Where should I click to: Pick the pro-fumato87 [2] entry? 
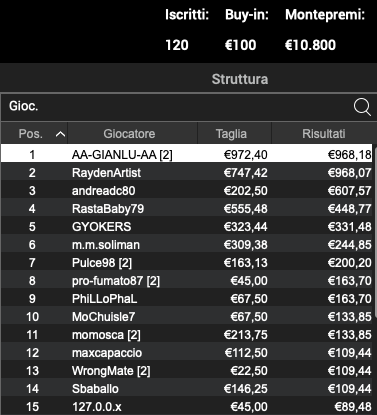coord(187,280)
